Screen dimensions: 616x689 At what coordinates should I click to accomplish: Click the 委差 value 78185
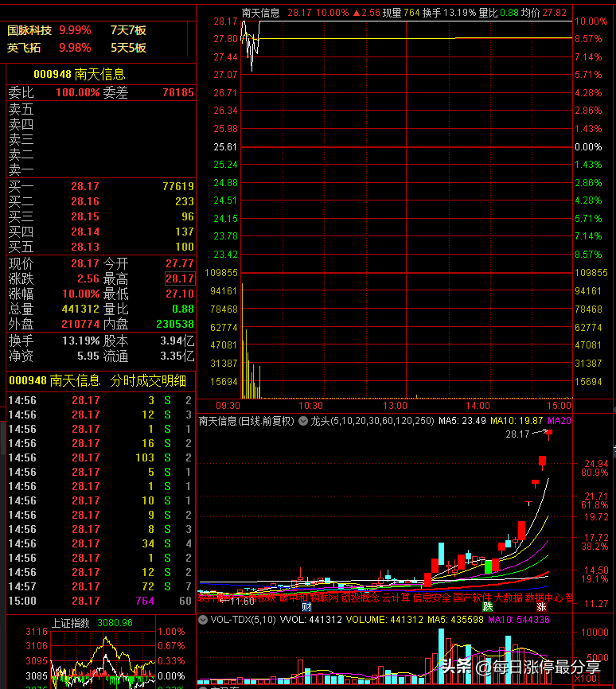[x=178, y=93]
